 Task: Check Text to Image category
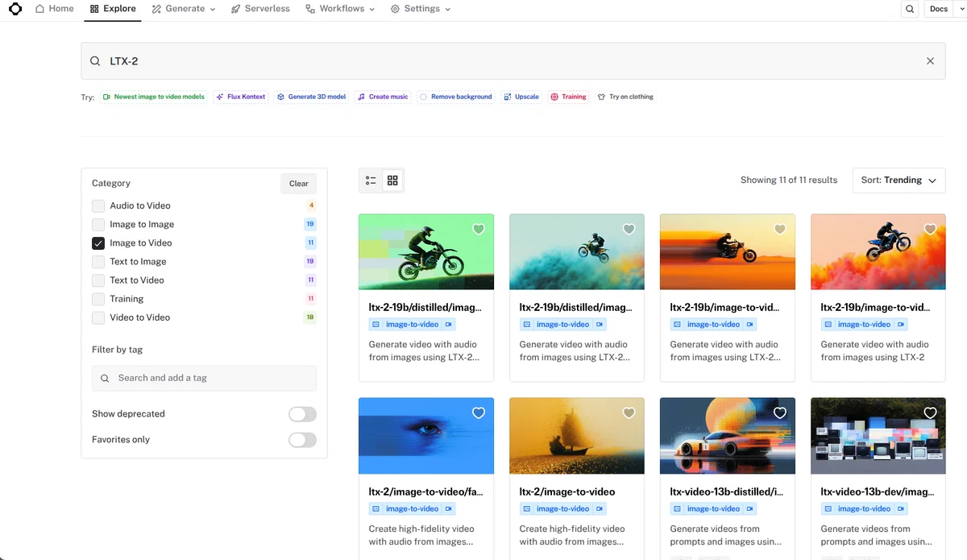[98, 261]
